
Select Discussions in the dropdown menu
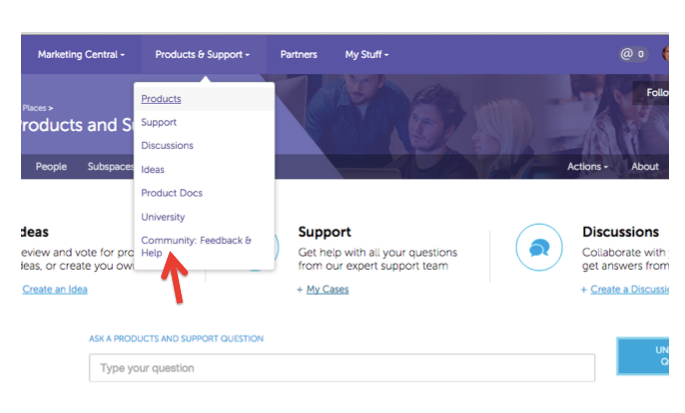[x=167, y=146]
